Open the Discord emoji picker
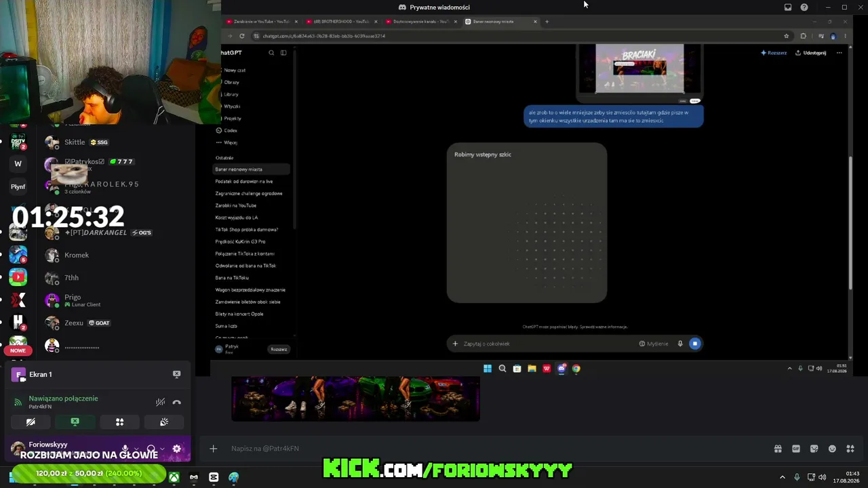The height and width of the screenshot is (488, 868). [832, 449]
